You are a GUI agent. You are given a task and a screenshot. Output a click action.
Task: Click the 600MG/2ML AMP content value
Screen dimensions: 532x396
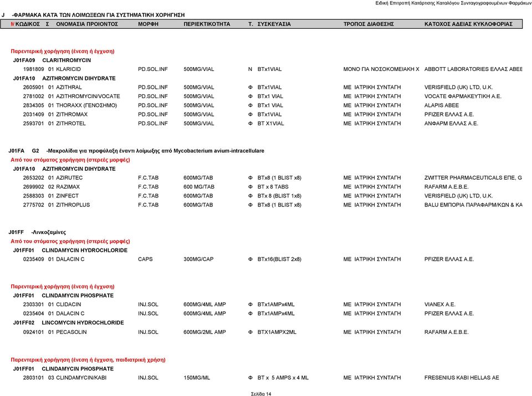tap(204, 332)
